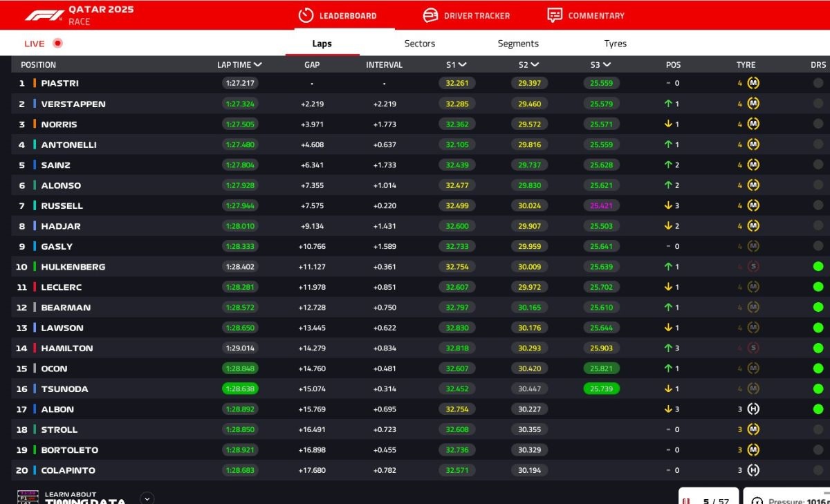Click the F1 logo in header
This screenshot has height=504, width=830.
[44, 15]
